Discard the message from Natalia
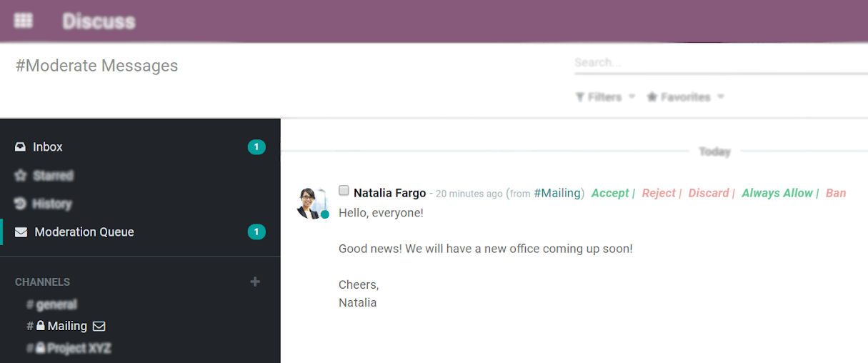Image resolution: width=868 pixels, height=363 pixels. click(x=709, y=193)
